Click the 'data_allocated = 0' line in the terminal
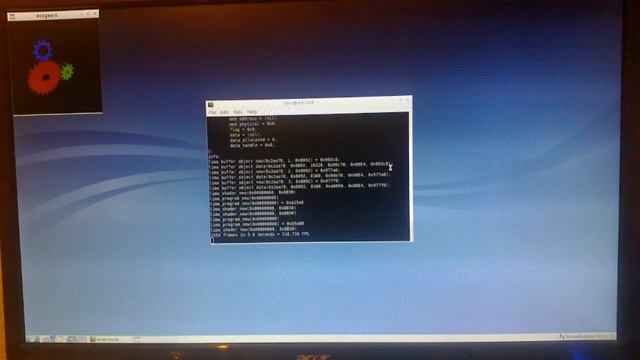This screenshot has height=360, width=640. click(x=253, y=140)
